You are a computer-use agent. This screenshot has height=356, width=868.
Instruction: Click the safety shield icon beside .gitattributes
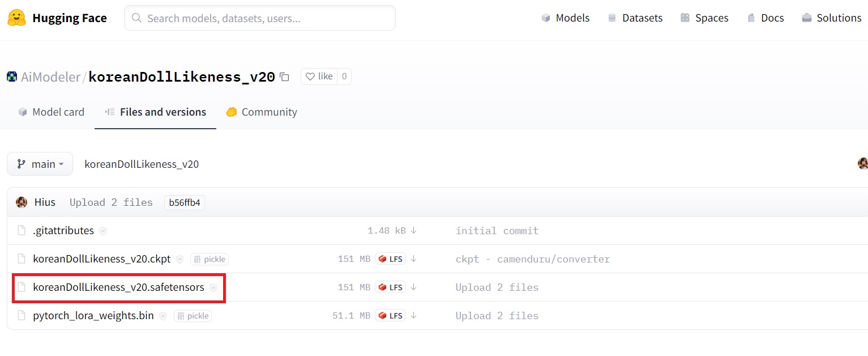point(103,231)
